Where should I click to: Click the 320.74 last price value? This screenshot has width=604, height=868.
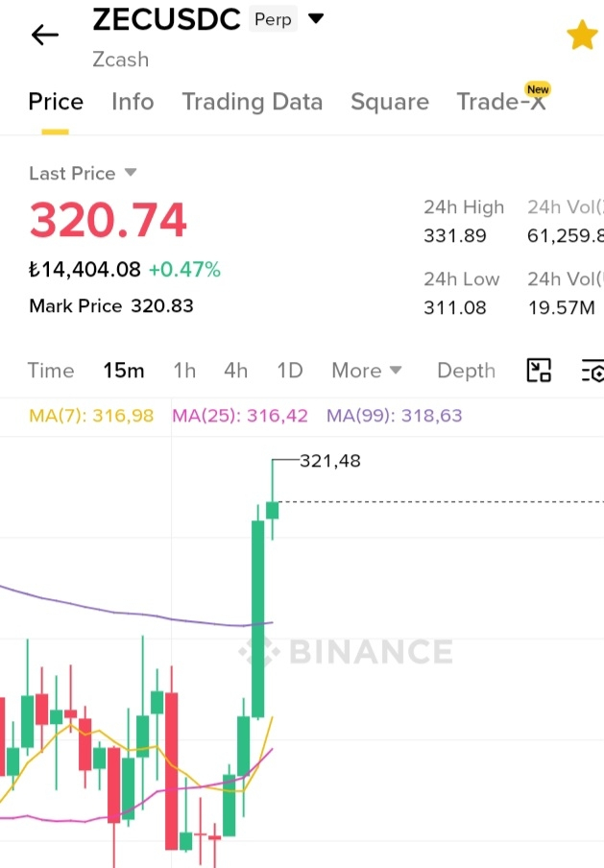pos(108,220)
